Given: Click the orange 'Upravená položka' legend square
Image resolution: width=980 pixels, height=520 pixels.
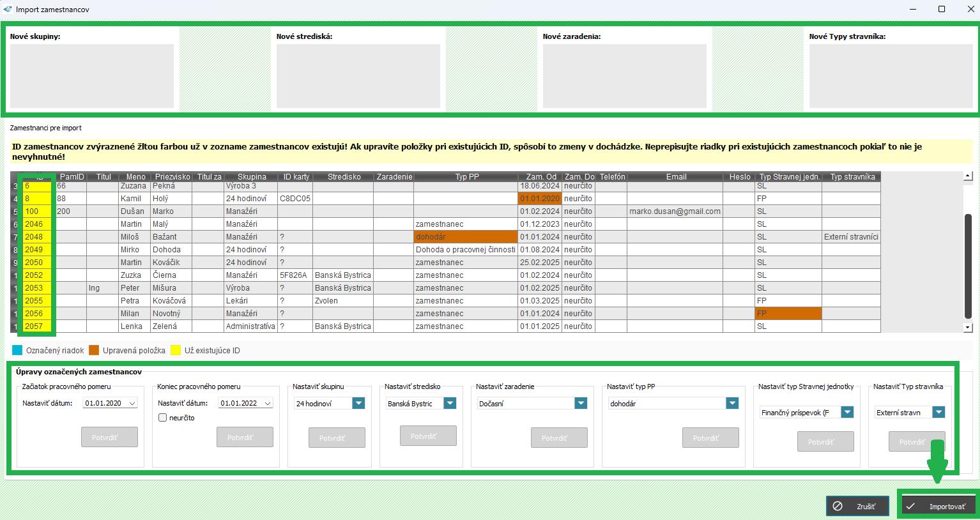Looking at the screenshot, I should (93, 350).
